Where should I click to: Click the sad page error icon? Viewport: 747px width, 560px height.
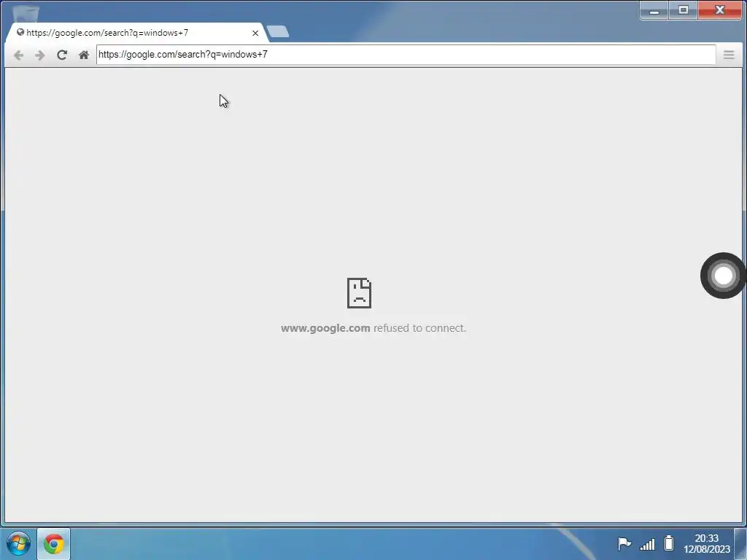(359, 293)
